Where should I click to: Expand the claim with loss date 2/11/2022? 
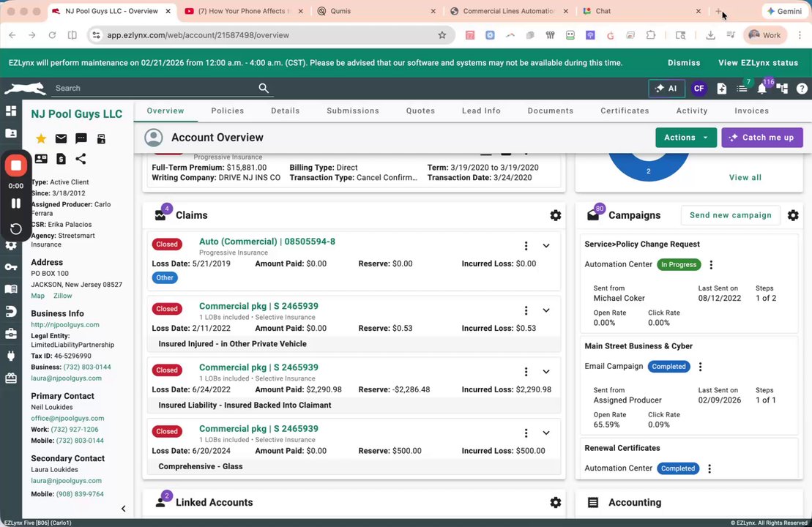[545, 310]
